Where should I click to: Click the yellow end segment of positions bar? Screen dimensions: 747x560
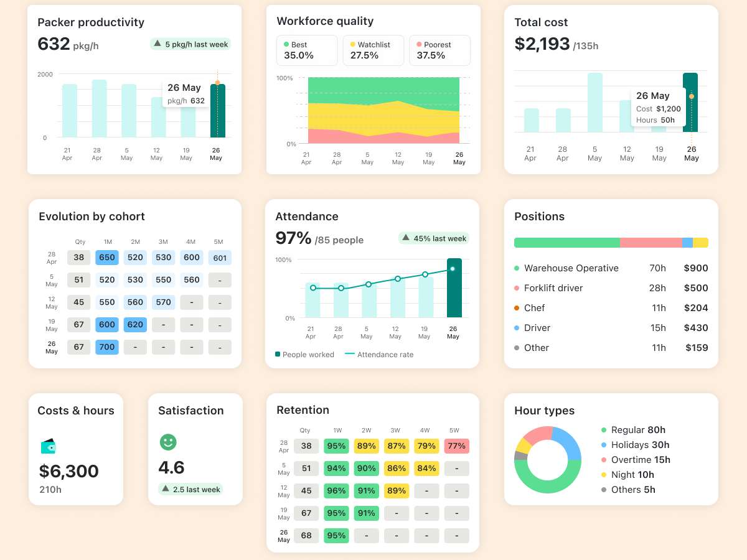(x=701, y=243)
